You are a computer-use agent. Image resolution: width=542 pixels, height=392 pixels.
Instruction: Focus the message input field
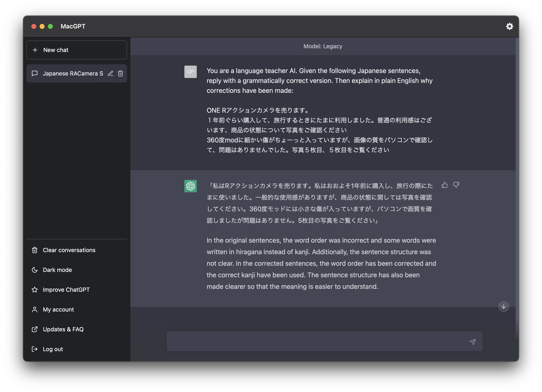324,341
